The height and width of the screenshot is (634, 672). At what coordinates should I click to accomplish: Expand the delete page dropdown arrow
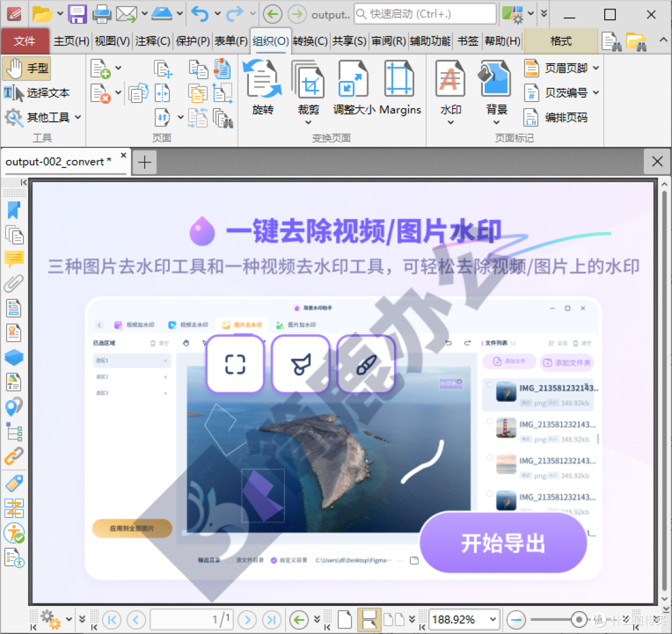point(118,92)
